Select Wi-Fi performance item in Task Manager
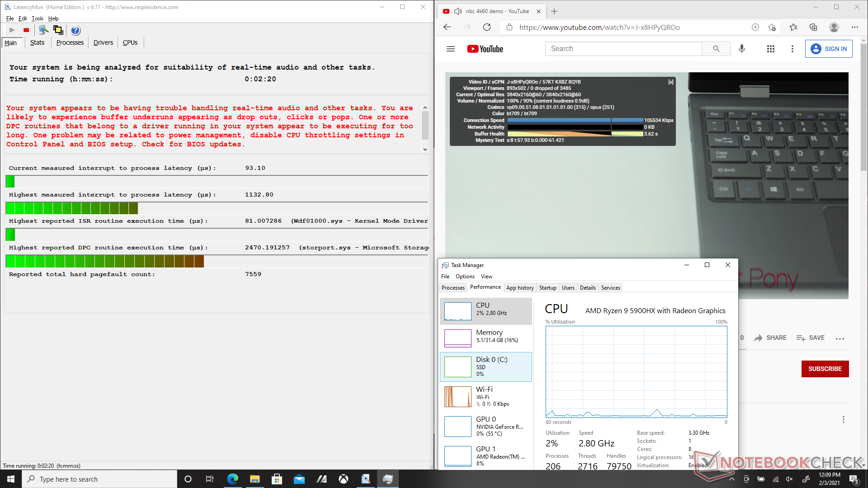This screenshot has width=868, height=488. [486, 396]
